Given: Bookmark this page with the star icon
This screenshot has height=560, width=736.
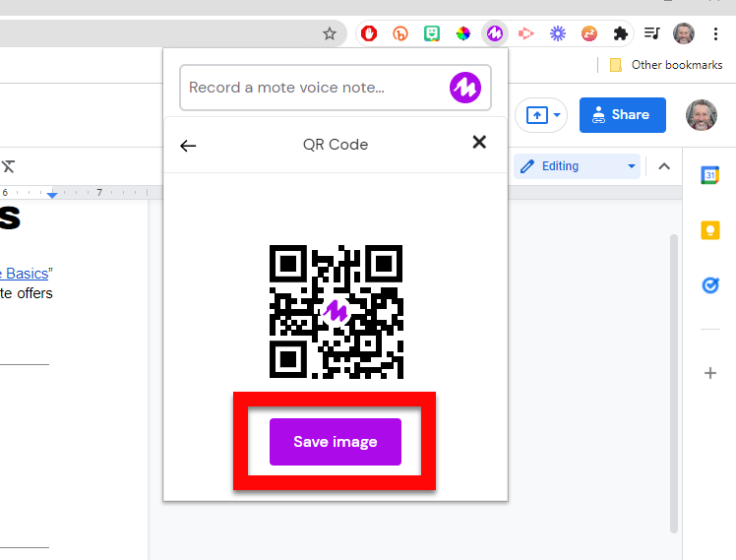Looking at the screenshot, I should point(330,33).
